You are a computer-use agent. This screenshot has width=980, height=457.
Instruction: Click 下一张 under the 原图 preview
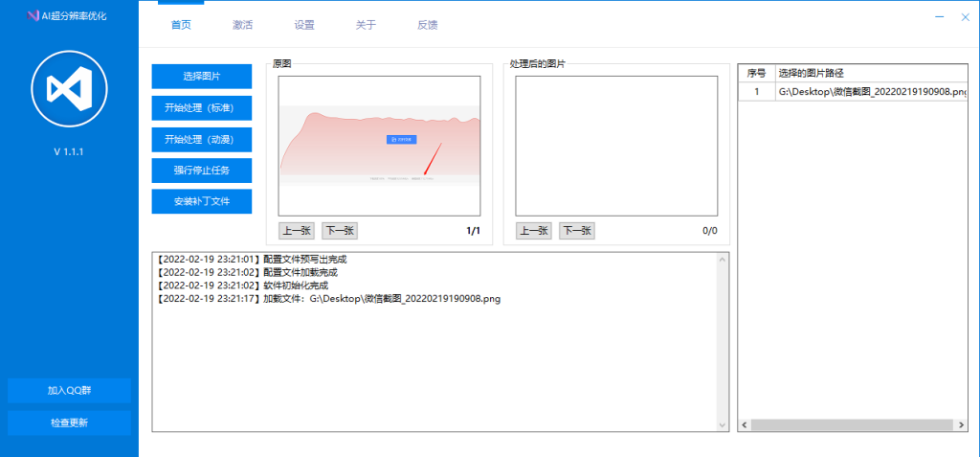click(x=340, y=230)
